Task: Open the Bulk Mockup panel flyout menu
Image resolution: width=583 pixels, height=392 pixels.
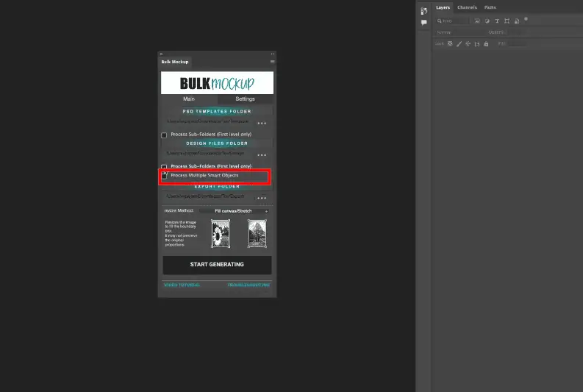Action: pyautogui.click(x=271, y=62)
